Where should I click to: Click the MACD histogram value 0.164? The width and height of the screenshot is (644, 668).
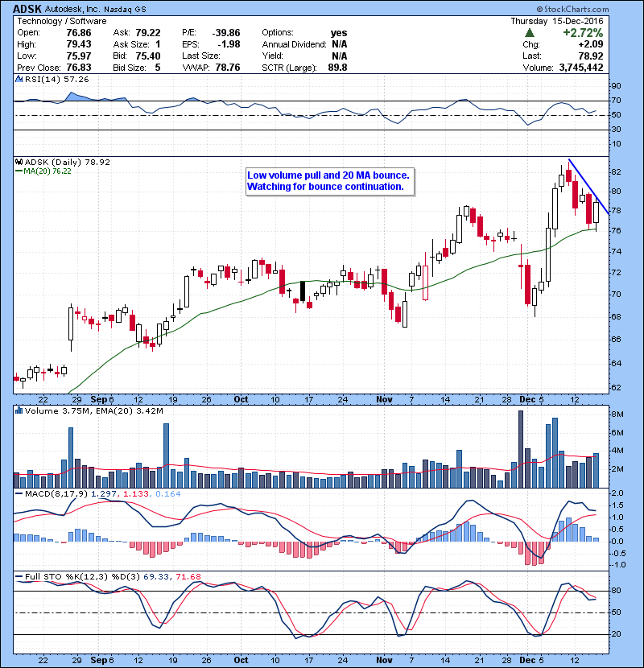(168, 493)
